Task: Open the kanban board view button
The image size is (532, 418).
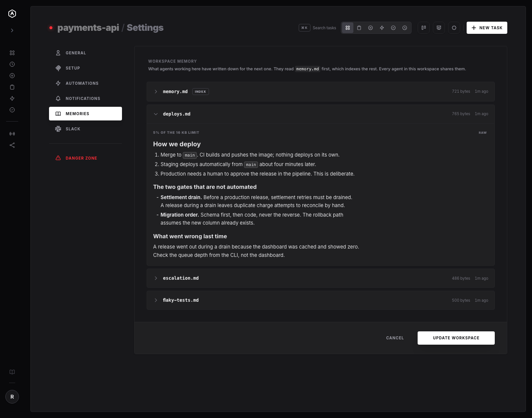Action: click(424, 28)
